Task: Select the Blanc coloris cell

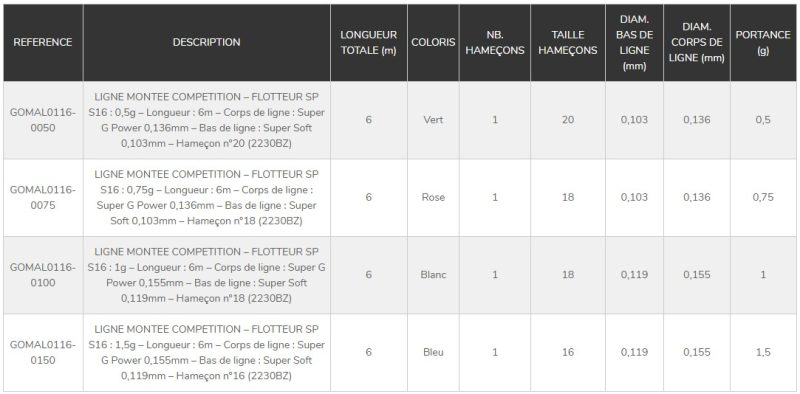Action: (433, 275)
